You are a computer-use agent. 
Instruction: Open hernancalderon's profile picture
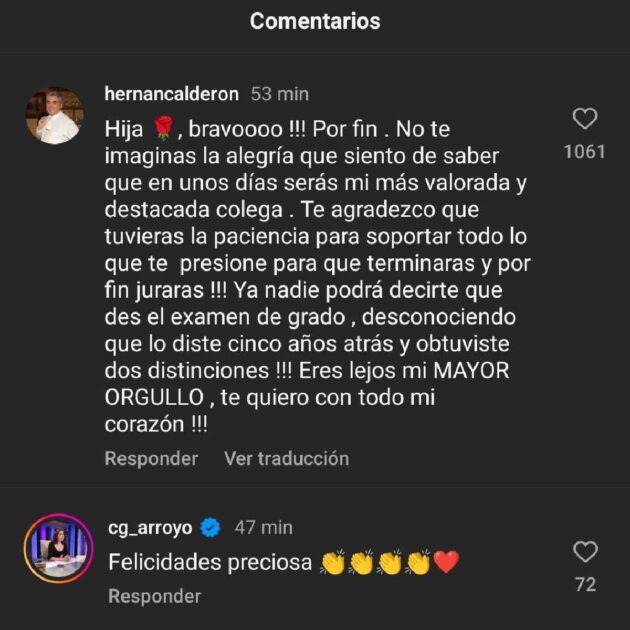[x=54, y=116]
